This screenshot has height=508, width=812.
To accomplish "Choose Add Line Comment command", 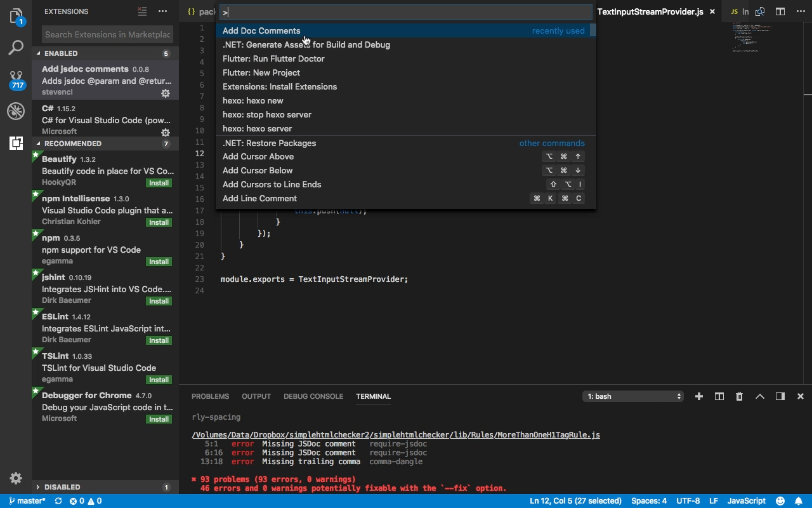I will point(406,198).
